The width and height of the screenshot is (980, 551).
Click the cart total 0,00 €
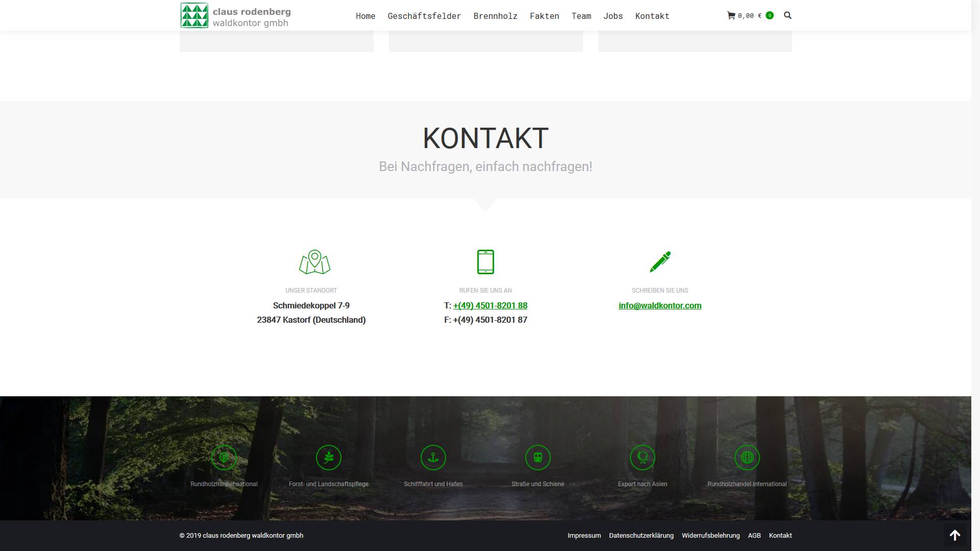point(749,15)
